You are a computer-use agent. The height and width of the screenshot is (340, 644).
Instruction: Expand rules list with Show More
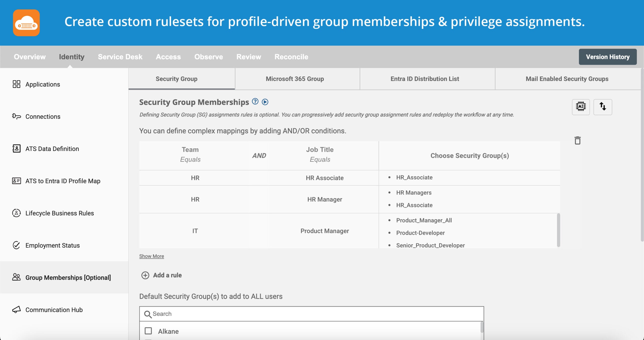151,256
